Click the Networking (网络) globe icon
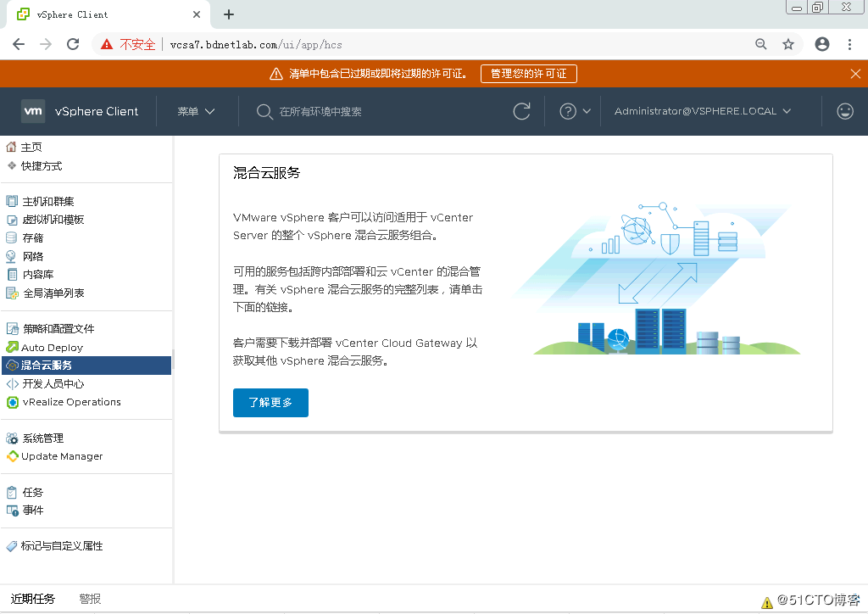 click(x=11, y=256)
